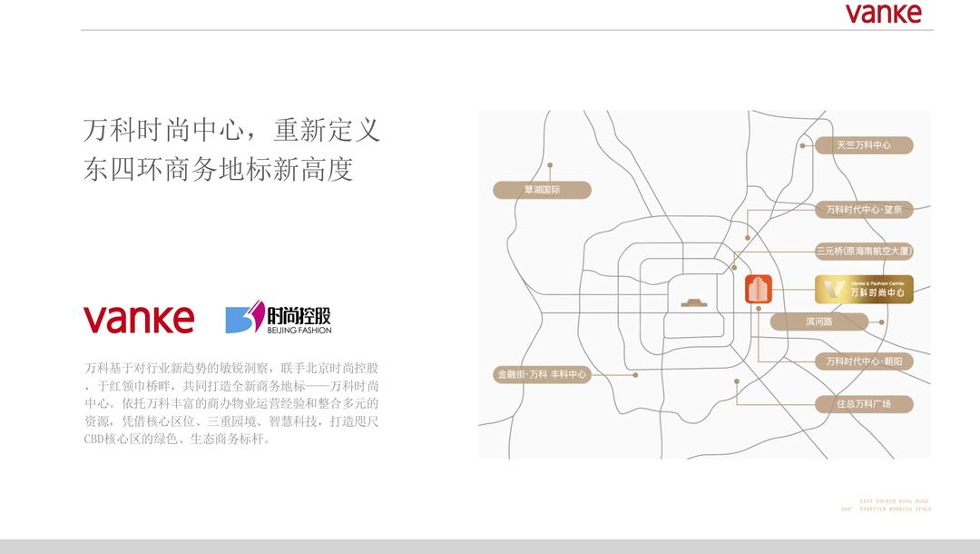Image resolution: width=980 pixels, height=554 pixels.
Task: Click the large red vanke logo beside Beijing Fashion
Action: [139, 319]
